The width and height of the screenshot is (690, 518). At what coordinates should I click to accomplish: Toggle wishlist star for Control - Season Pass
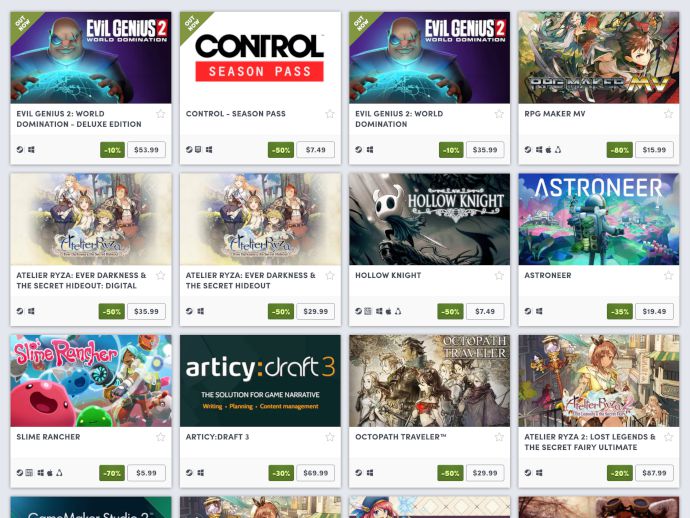click(330, 114)
